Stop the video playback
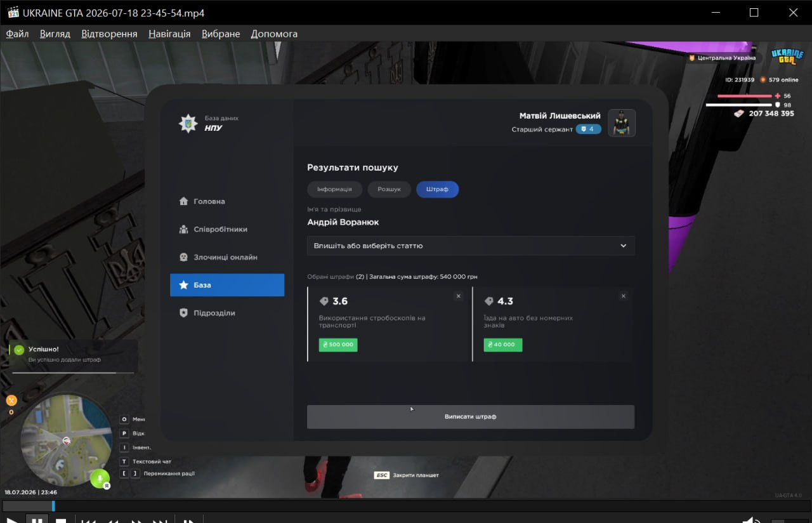 click(61, 519)
